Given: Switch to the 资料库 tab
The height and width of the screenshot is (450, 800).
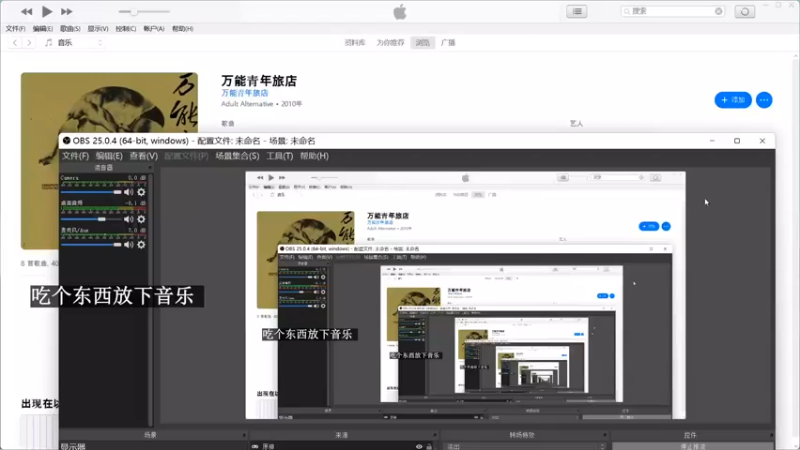Looking at the screenshot, I should click(355, 43).
